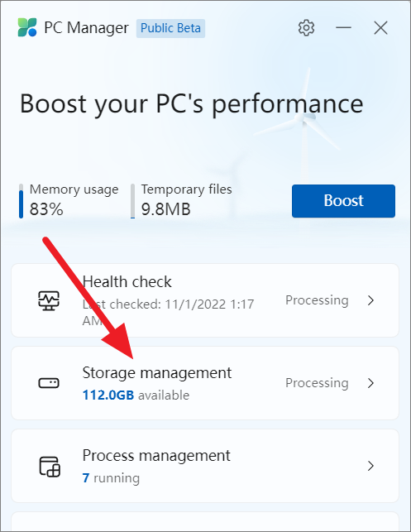
Task: Open settings via the gear icon
Action: [306, 28]
